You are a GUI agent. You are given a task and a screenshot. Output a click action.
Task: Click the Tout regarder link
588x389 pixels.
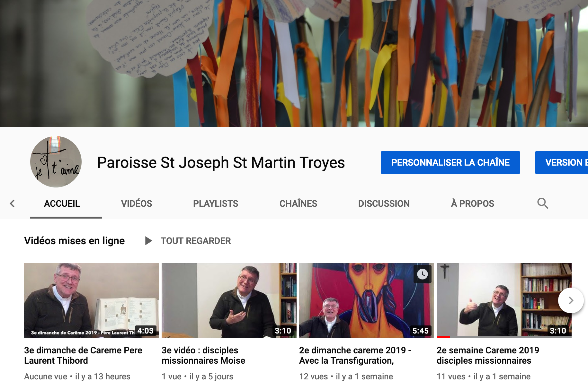(196, 241)
